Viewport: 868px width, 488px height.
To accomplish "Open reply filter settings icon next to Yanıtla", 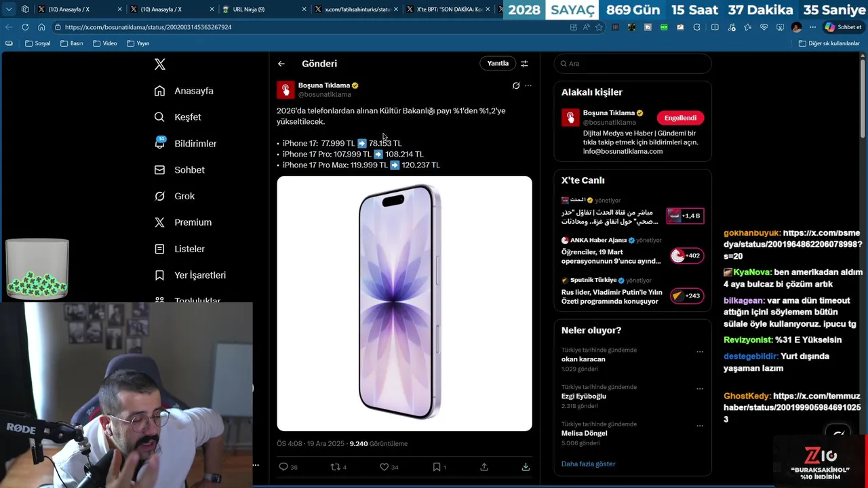I will pos(524,64).
